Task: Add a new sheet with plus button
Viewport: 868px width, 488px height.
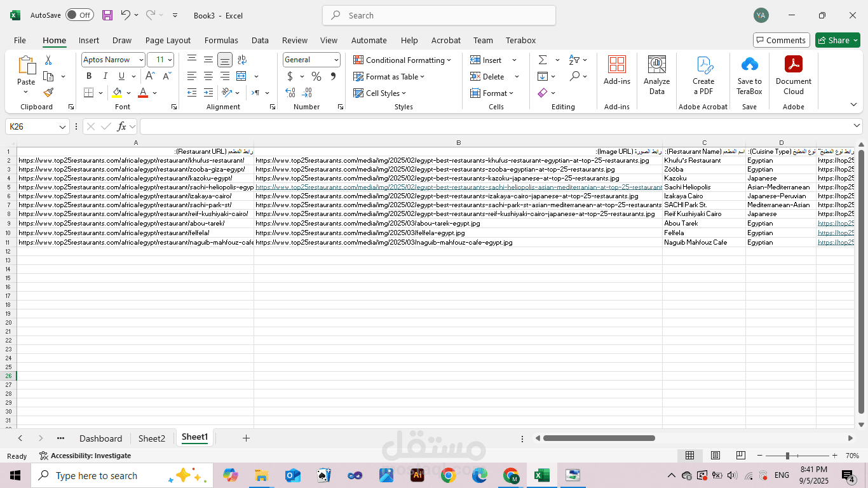Action: click(x=246, y=438)
